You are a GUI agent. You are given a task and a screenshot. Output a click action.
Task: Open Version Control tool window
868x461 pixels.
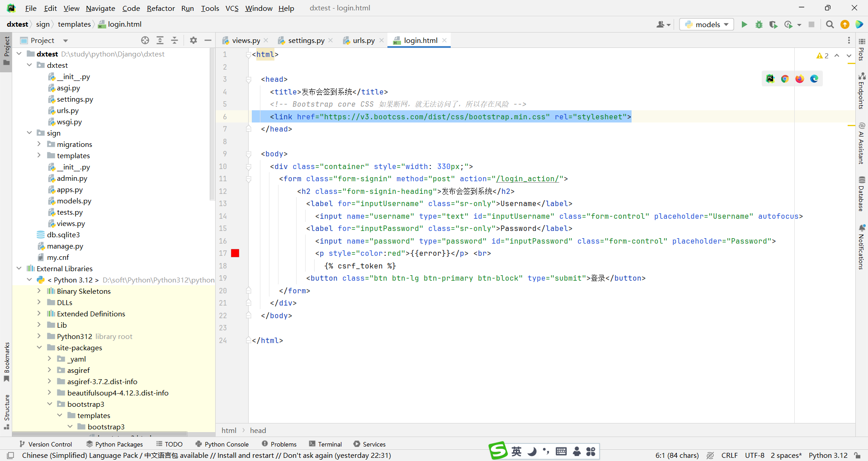point(46,444)
